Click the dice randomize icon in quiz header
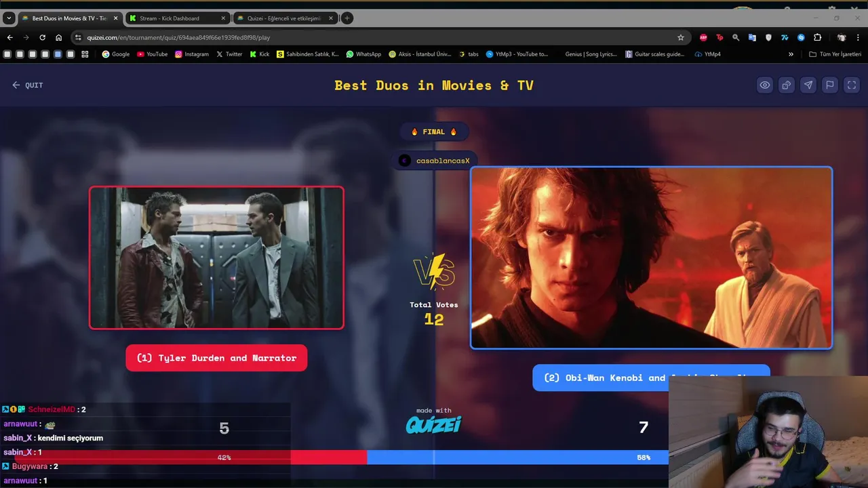 coord(787,85)
